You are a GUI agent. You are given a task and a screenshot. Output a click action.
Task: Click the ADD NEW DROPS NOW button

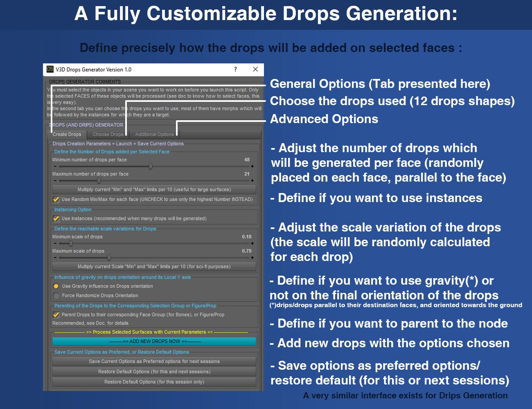pos(154,341)
